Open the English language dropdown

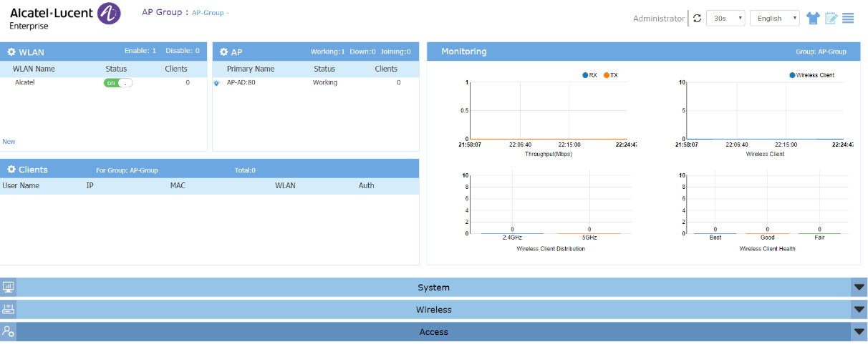(x=774, y=19)
